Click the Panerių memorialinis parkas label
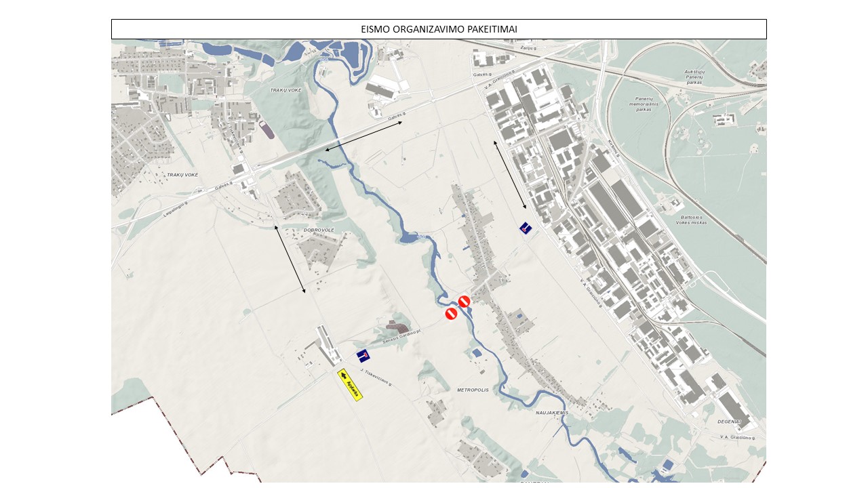This screenshot has width=868, height=488. pyautogui.click(x=644, y=104)
